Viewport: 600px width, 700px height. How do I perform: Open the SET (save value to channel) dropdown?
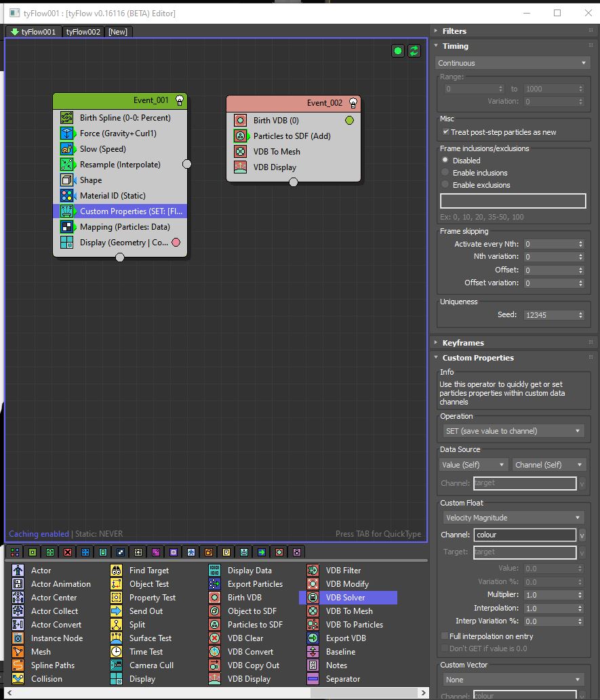(513, 431)
